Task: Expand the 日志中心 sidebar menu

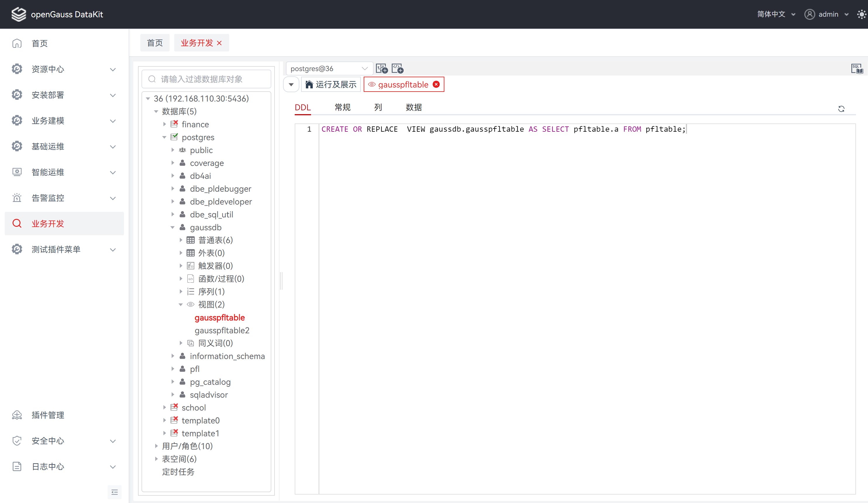Action: [64, 466]
